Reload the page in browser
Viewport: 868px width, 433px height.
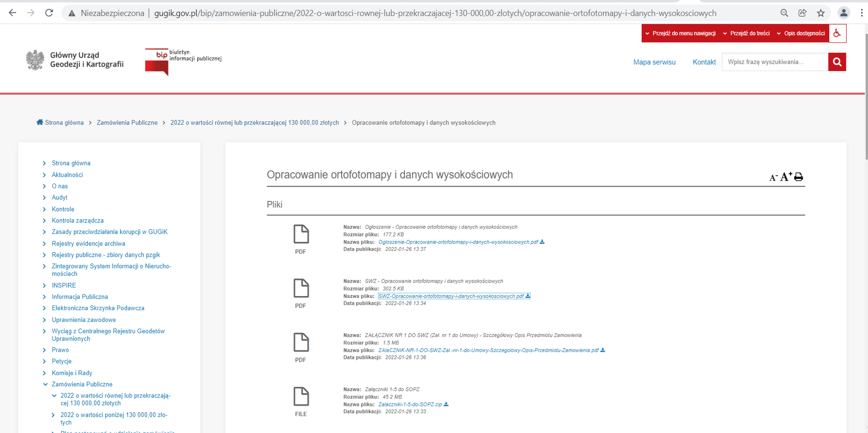tap(49, 13)
